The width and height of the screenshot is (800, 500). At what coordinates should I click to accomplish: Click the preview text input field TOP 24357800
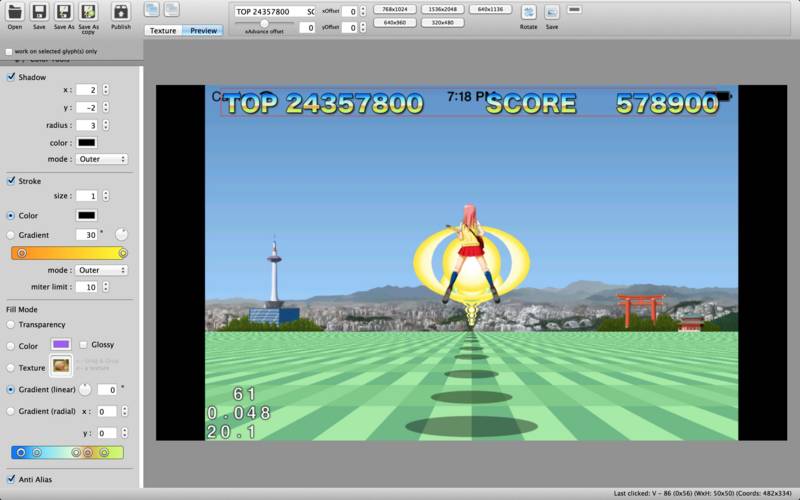274,11
